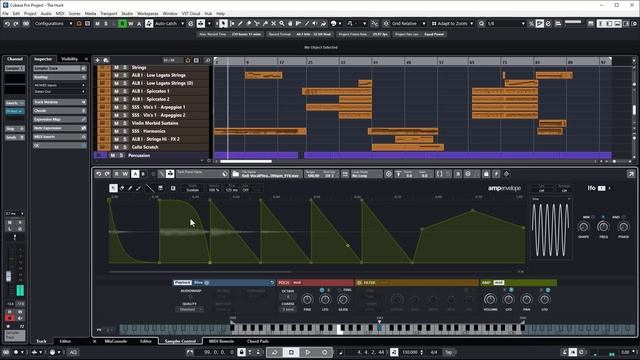Image resolution: width=640 pixels, height=360 pixels.
Task: Select the Erase tool in toolbar
Action: click(x=248, y=24)
